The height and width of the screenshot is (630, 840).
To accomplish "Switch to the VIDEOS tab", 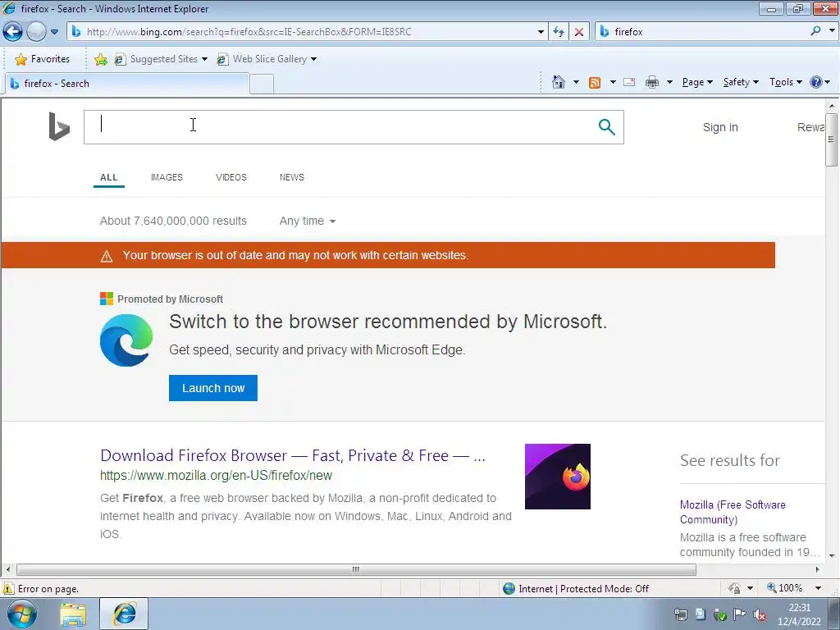I will [231, 177].
